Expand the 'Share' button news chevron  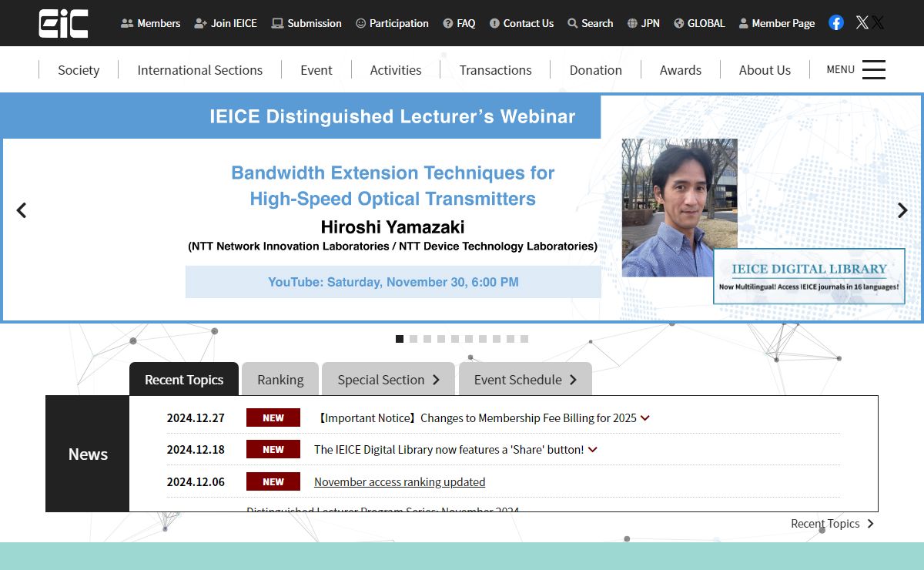[592, 450]
